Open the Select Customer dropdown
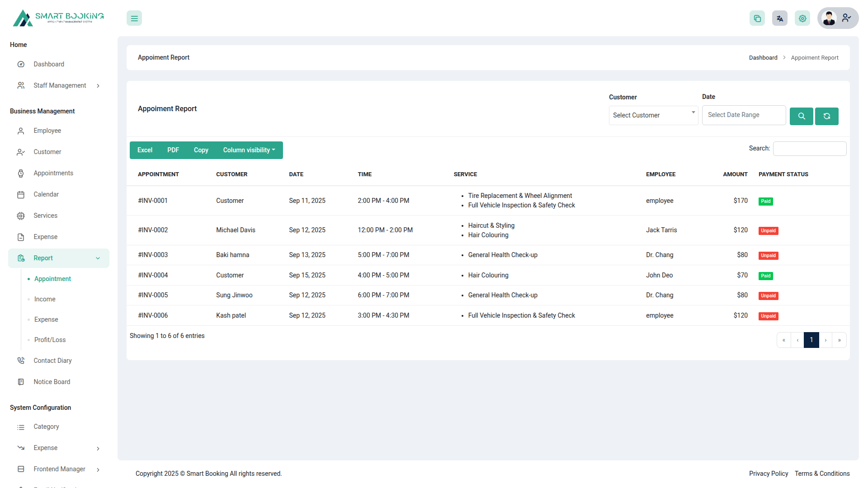This screenshot has height=488, width=868. point(653,115)
